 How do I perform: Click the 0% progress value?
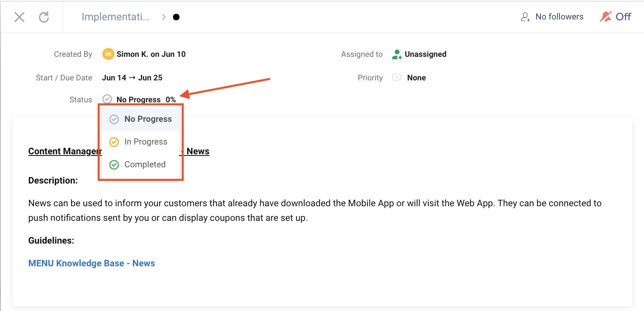click(x=171, y=99)
